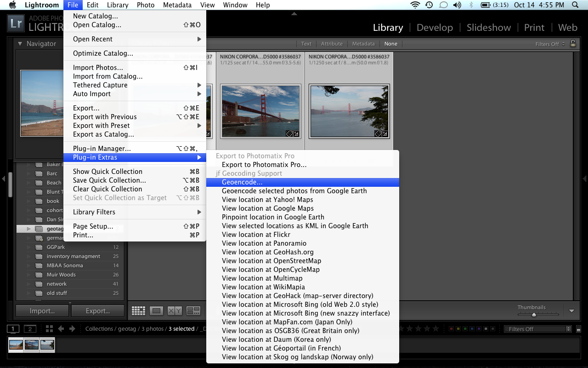Screen dimensions: 588x368
Task: Open Filters Off menu at top right
Action: 550,44
